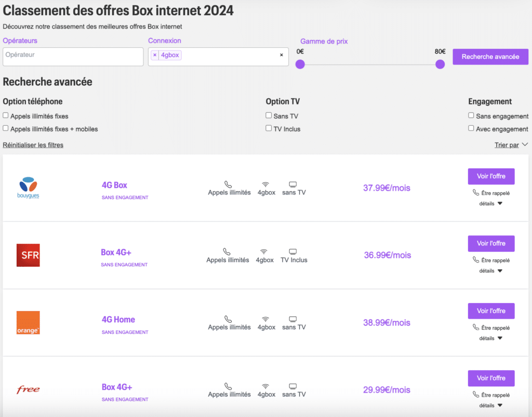The image size is (532, 417).
Task: Remove the 4gbox tag with its x
Action: tap(155, 55)
